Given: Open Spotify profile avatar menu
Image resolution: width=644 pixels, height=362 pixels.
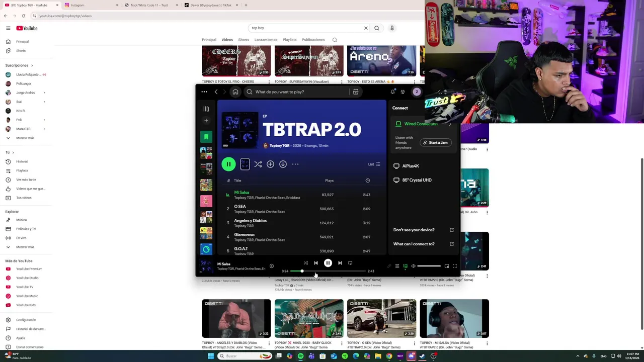Looking at the screenshot, I should click(x=417, y=92).
